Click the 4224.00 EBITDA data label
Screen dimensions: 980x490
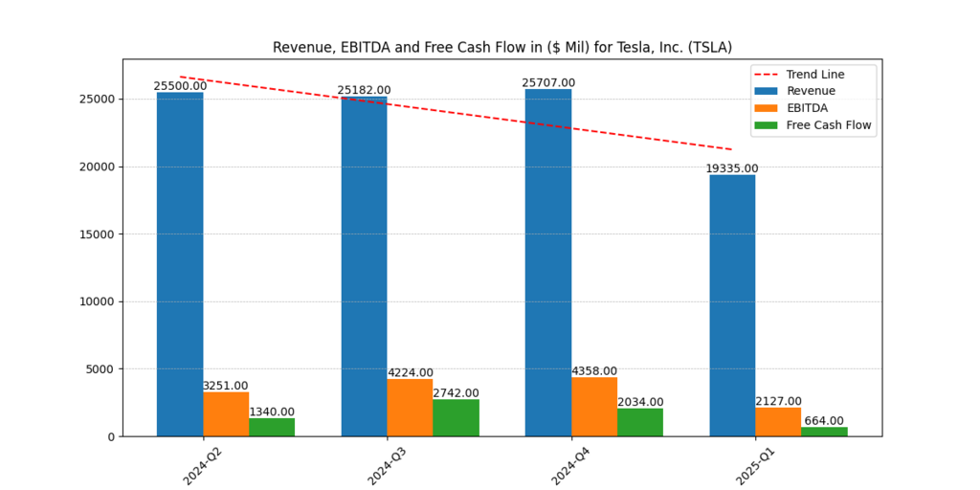coord(410,373)
